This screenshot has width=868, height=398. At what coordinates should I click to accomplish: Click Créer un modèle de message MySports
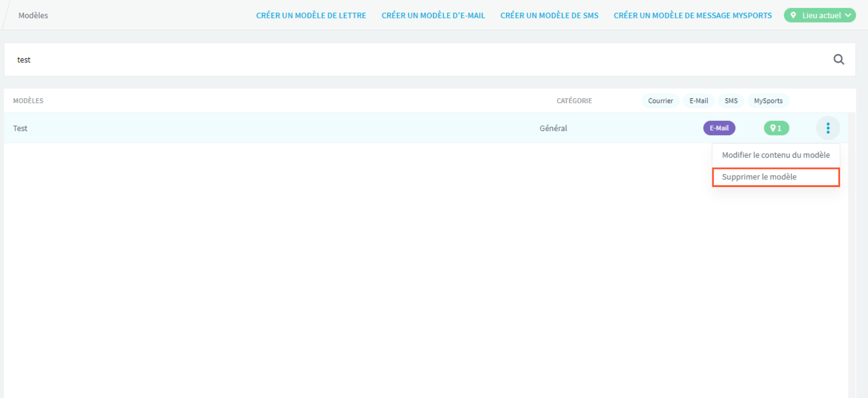693,15
